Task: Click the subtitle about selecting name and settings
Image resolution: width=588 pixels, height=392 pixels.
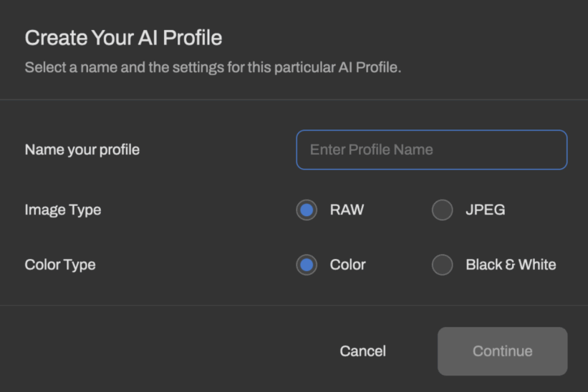Action: (x=213, y=67)
